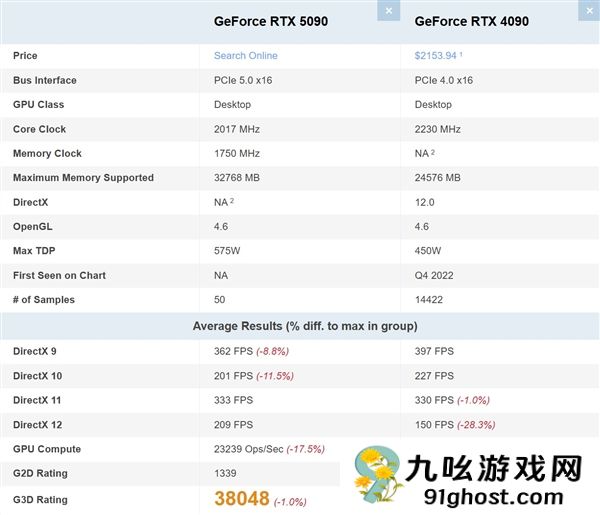Click the 450W TDP value
Screen dimensions: 600x515
click(428, 251)
